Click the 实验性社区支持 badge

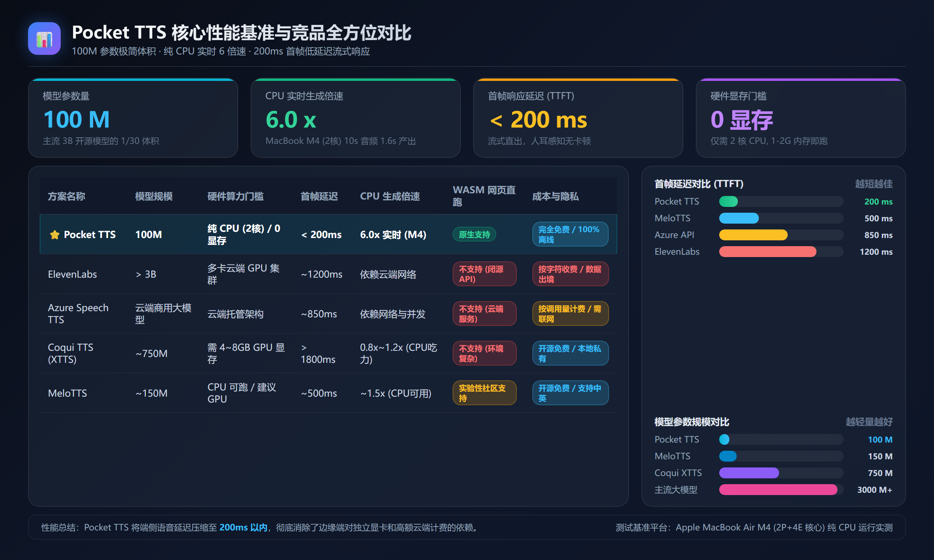[x=485, y=393]
